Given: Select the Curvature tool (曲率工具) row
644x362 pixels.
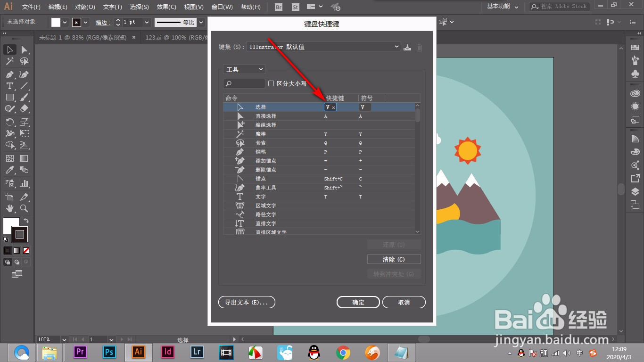Looking at the screenshot, I should 319,188.
